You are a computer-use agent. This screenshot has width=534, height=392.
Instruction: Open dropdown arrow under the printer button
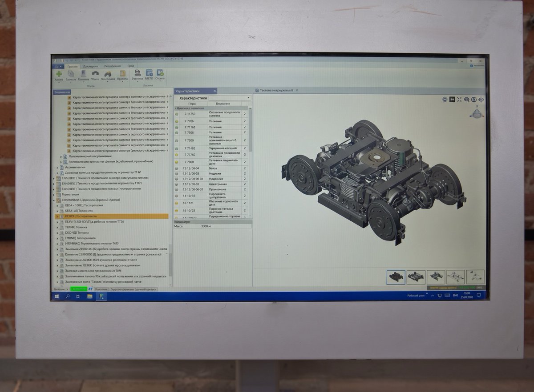click(x=138, y=81)
